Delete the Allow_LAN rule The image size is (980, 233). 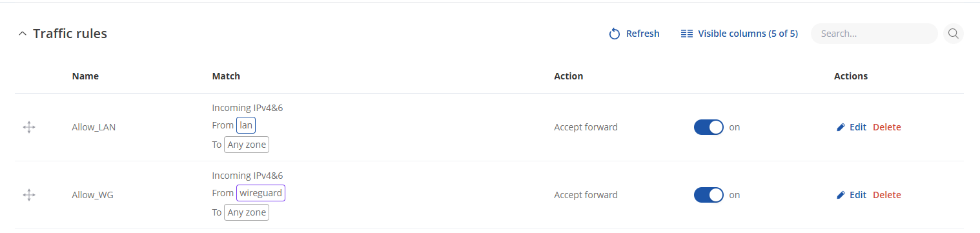pyautogui.click(x=887, y=127)
